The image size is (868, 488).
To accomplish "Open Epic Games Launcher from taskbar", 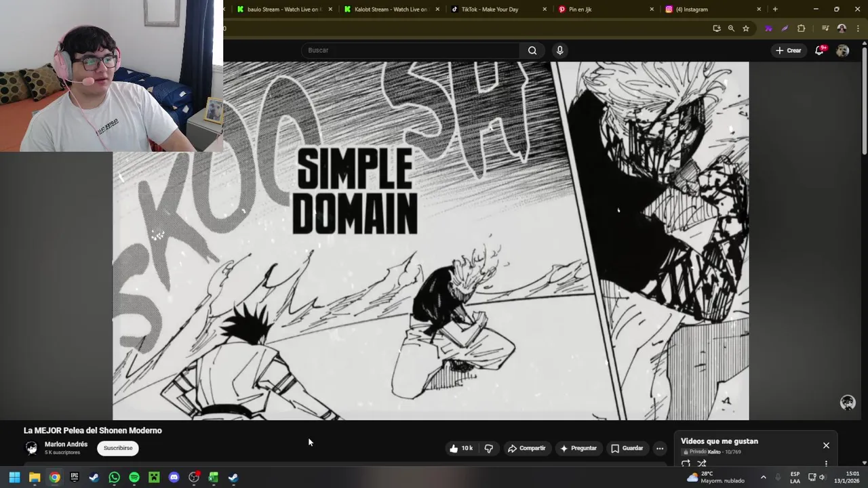I will 75,478.
